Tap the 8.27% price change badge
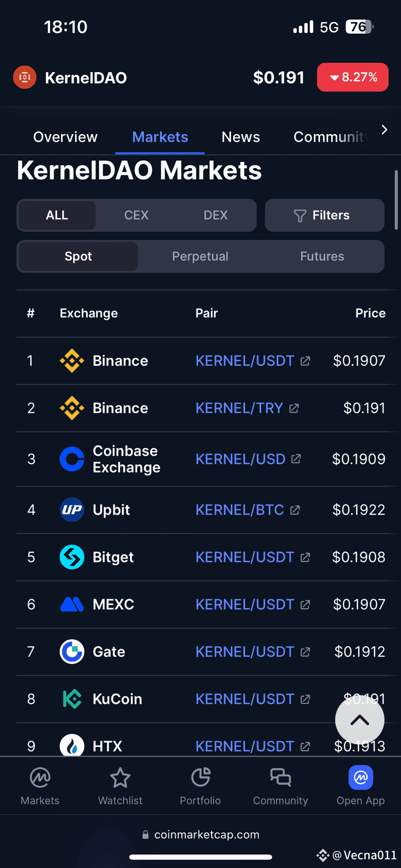 pyautogui.click(x=353, y=77)
